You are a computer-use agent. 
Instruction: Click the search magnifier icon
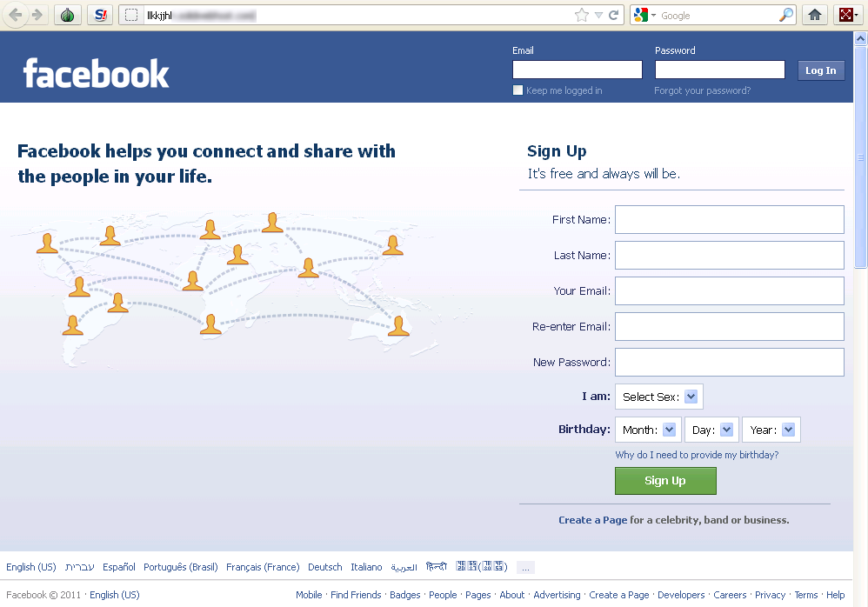click(x=786, y=15)
